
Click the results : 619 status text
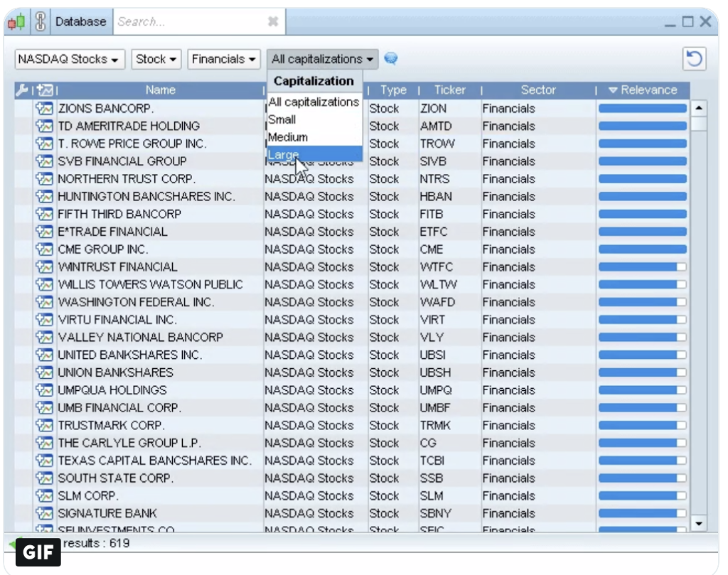[x=96, y=543]
